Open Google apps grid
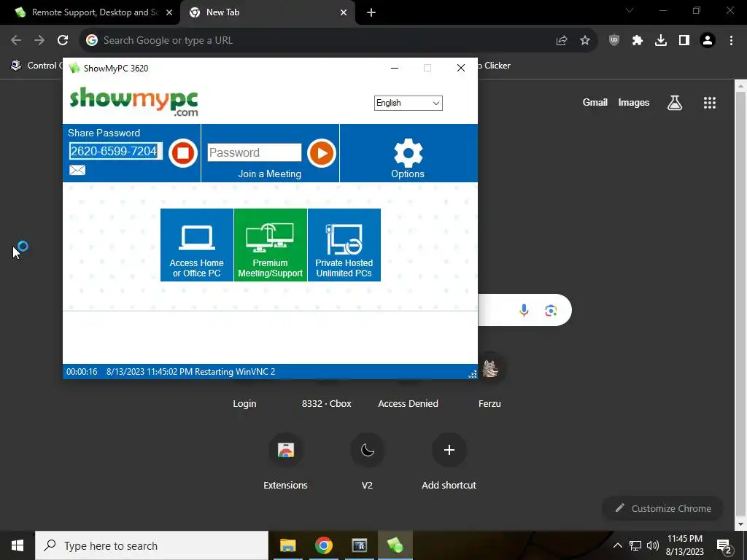The height and width of the screenshot is (560, 747). [x=710, y=102]
